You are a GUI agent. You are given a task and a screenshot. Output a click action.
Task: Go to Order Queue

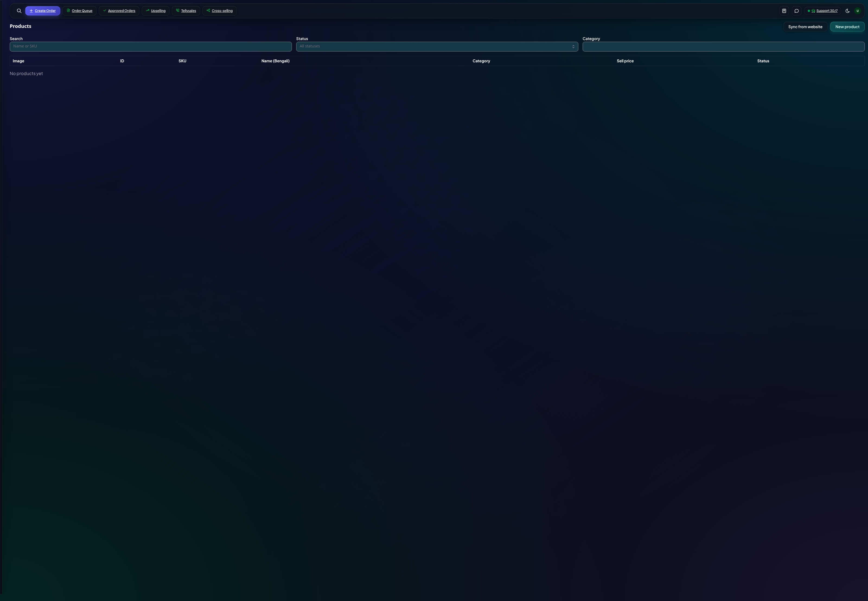point(79,11)
